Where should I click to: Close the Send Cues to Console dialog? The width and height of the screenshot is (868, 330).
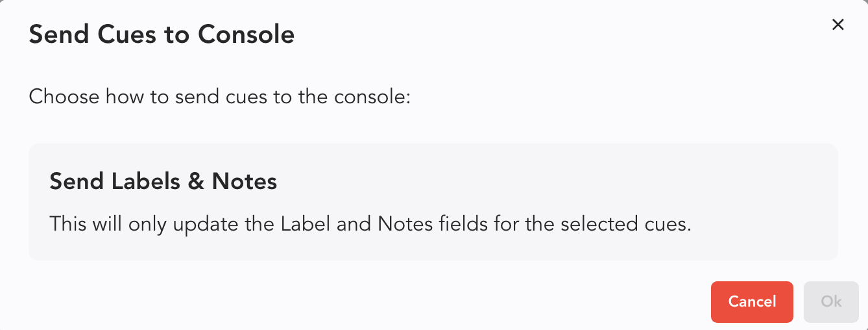pyautogui.click(x=838, y=25)
